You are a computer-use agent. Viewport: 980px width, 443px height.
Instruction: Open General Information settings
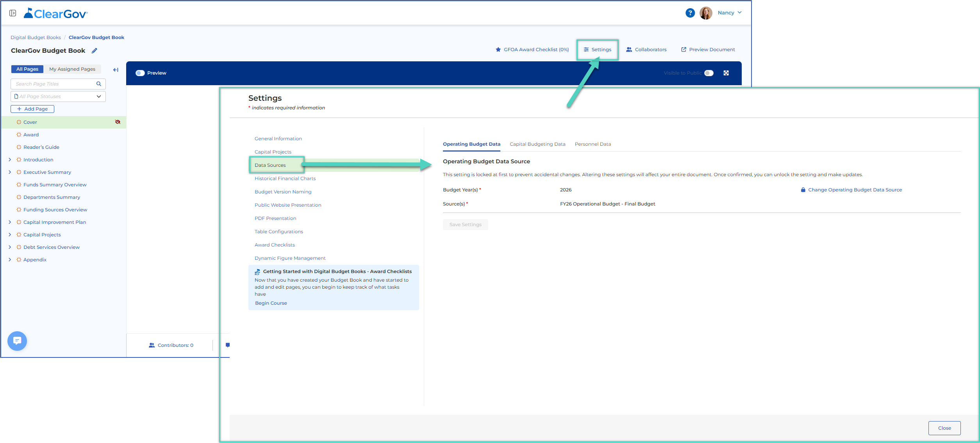(278, 139)
